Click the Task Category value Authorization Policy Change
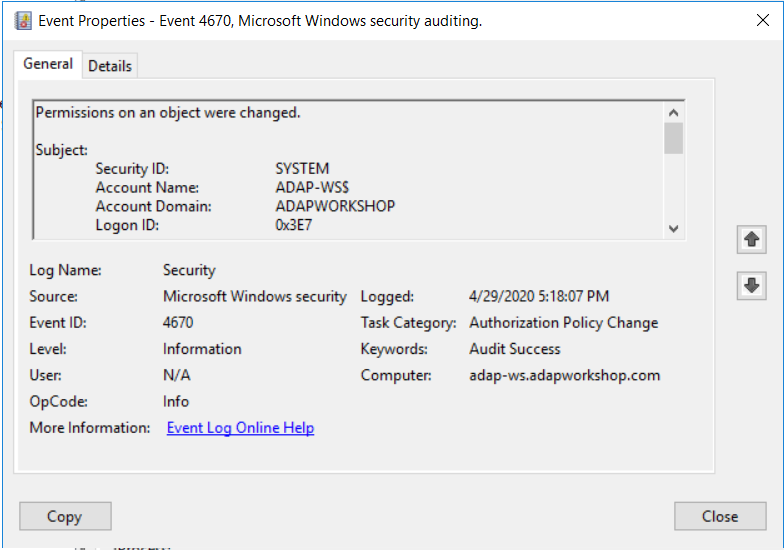The height and width of the screenshot is (550, 784). [x=563, y=323]
